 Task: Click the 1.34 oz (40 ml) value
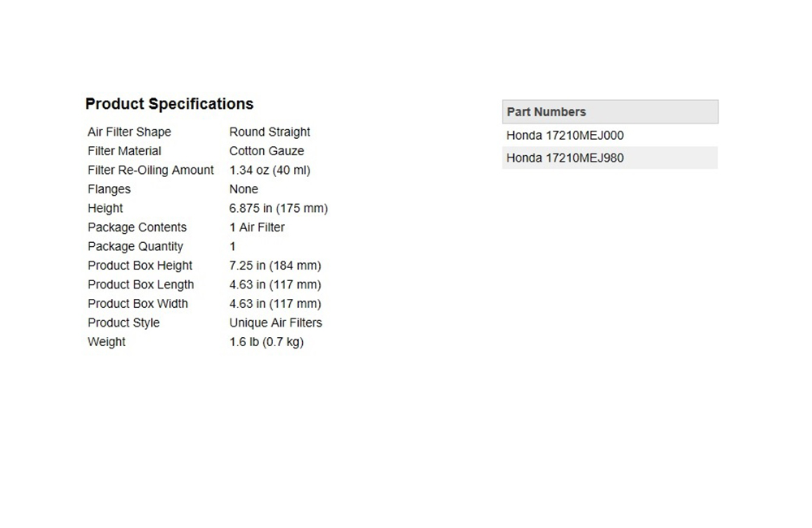pyautogui.click(x=270, y=170)
